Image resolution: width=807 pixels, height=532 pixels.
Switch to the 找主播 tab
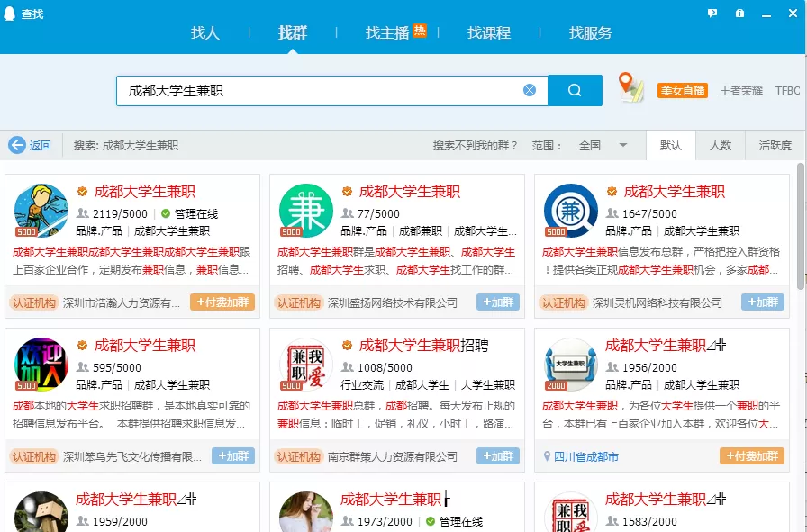pos(387,33)
